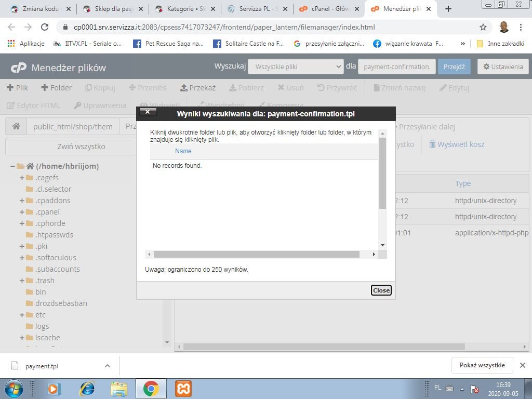Image resolution: width=532 pixels, height=399 pixels.
Task: Switch to the Kategorie browser tab
Action: pos(185,9)
